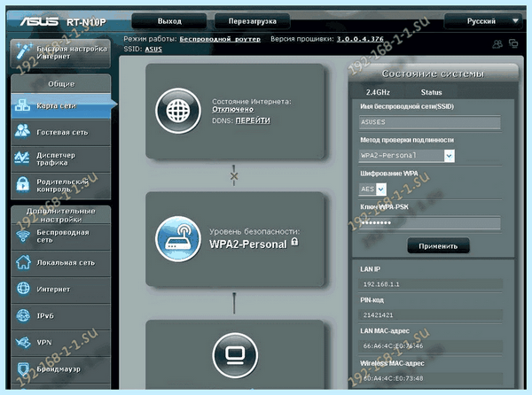This screenshot has width=532, height=395.
Task: Click the Состояние системы panel header
Action: pos(433,74)
